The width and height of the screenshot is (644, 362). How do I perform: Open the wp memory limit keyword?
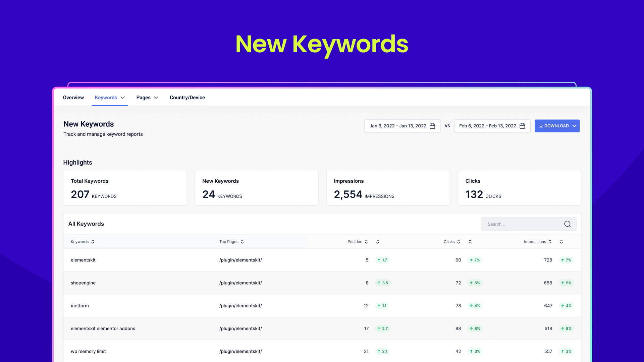[x=88, y=351]
